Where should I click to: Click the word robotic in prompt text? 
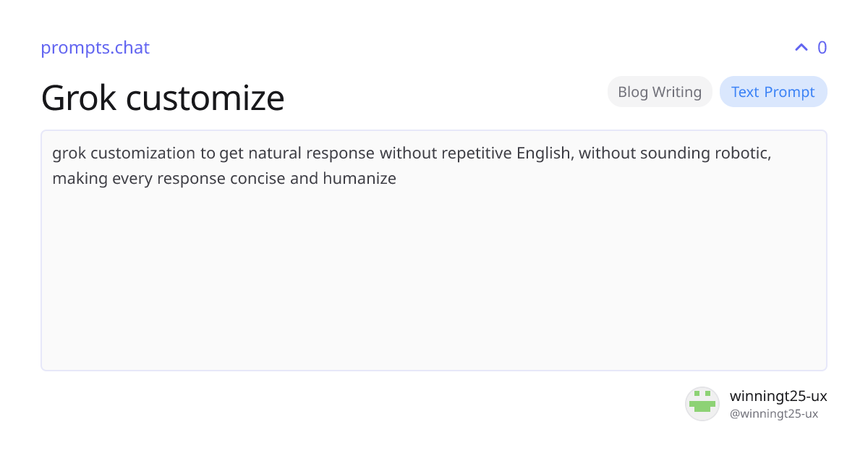point(744,153)
